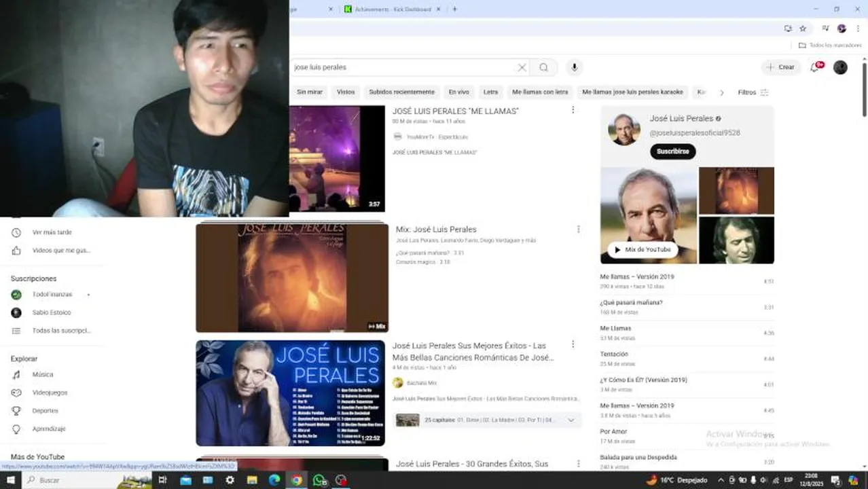The width and height of the screenshot is (868, 489).
Task: Open the Bachata Mix channel link
Action: pyautogui.click(x=421, y=383)
